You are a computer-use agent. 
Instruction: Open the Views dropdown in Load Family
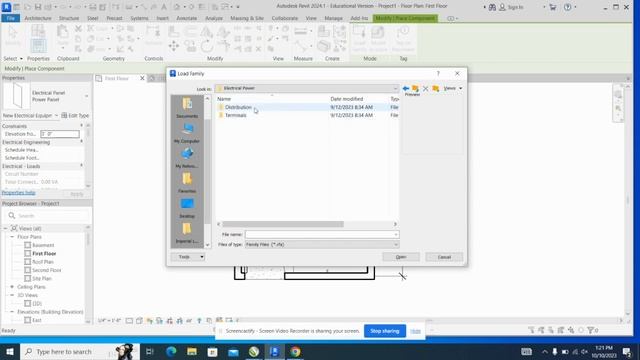pyautogui.click(x=453, y=88)
